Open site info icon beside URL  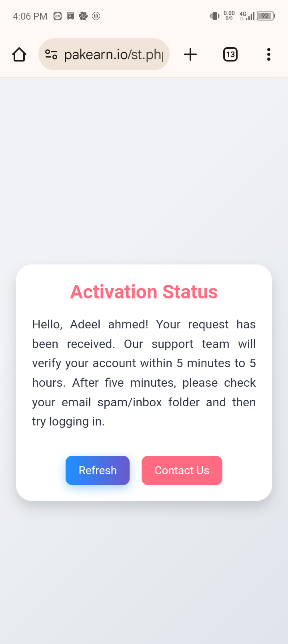(x=51, y=54)
